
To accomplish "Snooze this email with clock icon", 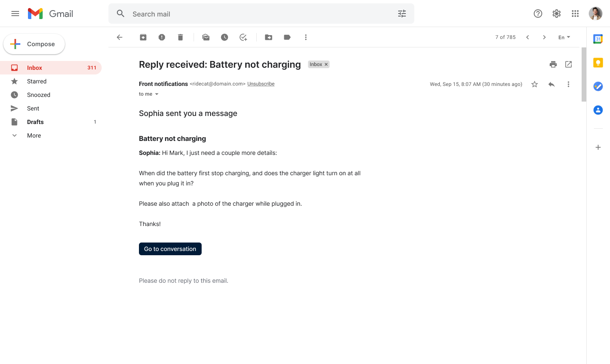I will (x=225, y=37).
